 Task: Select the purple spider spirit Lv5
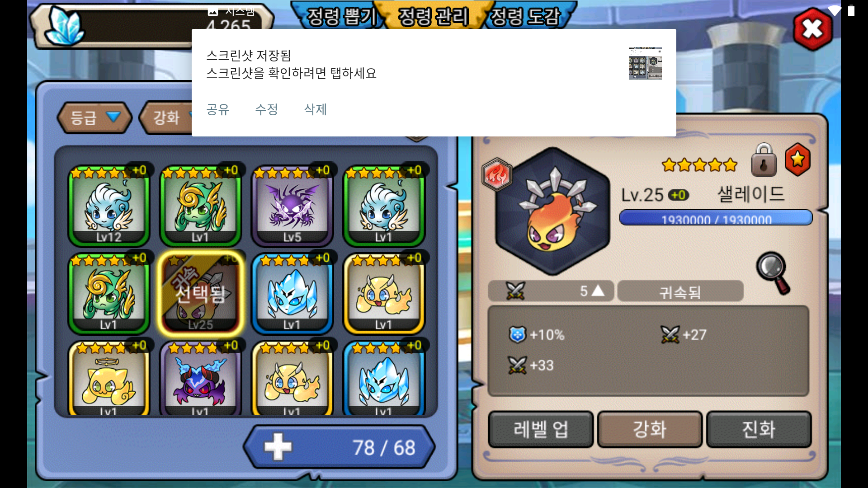click(292, 205)
